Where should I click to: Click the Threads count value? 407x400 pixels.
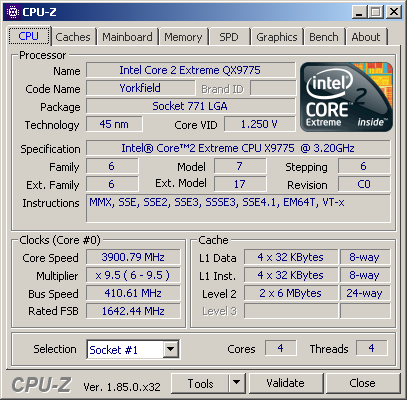click(x=372, y=348)
